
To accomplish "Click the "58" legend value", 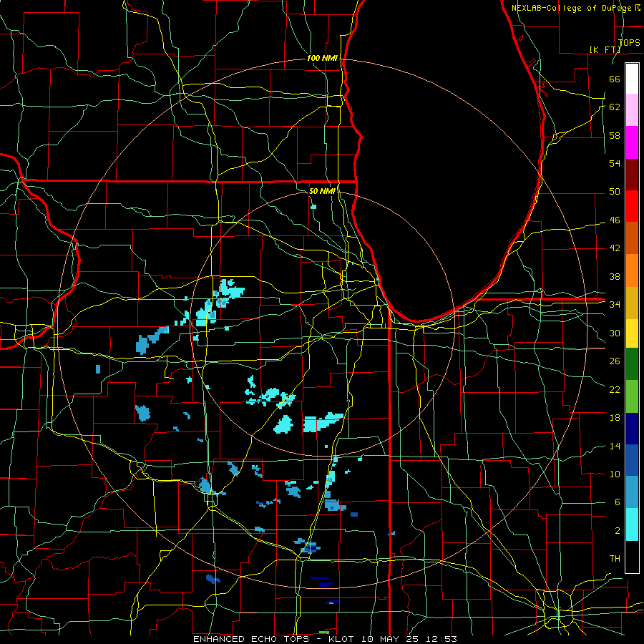I will pos(615,135).
